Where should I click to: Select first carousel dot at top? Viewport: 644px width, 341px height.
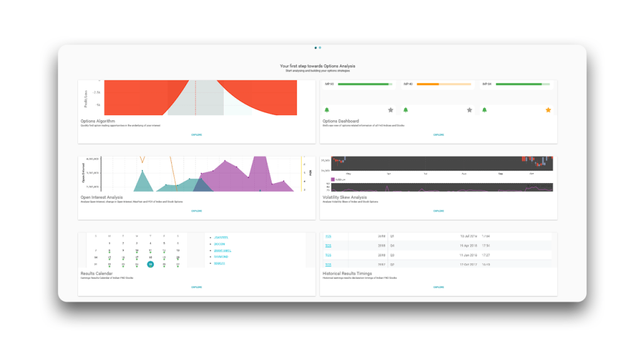point(316,48)
